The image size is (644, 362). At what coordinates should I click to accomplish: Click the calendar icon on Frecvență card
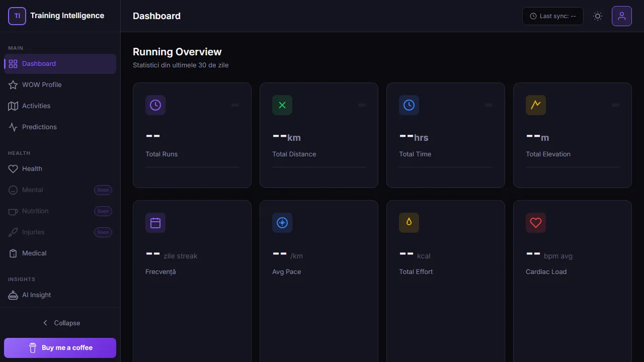click(x=155, y=223)
